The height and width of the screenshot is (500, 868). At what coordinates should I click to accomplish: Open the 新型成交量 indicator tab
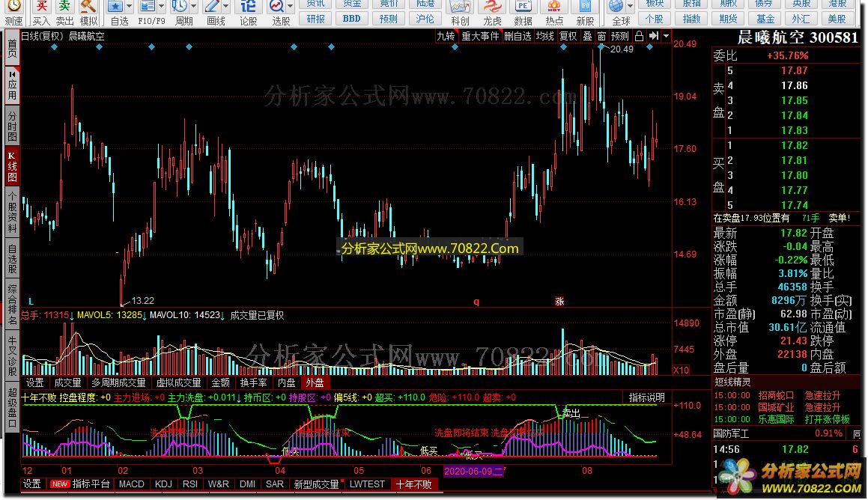point(317,484)
